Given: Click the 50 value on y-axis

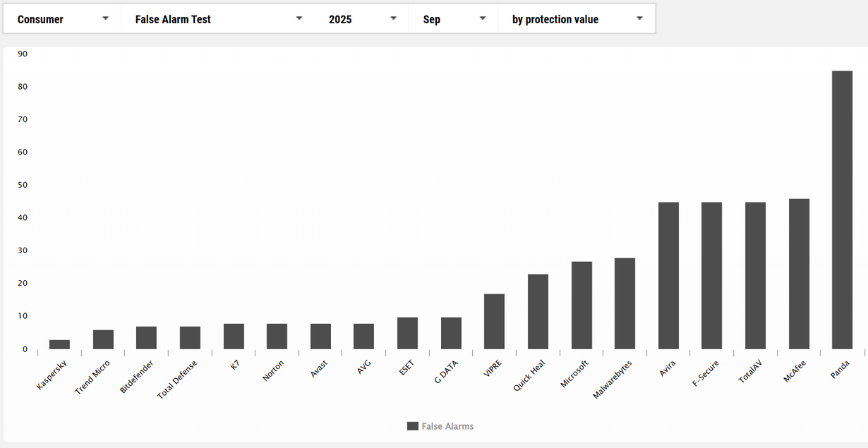Looking at the screenshot, I should coord(23,185).
